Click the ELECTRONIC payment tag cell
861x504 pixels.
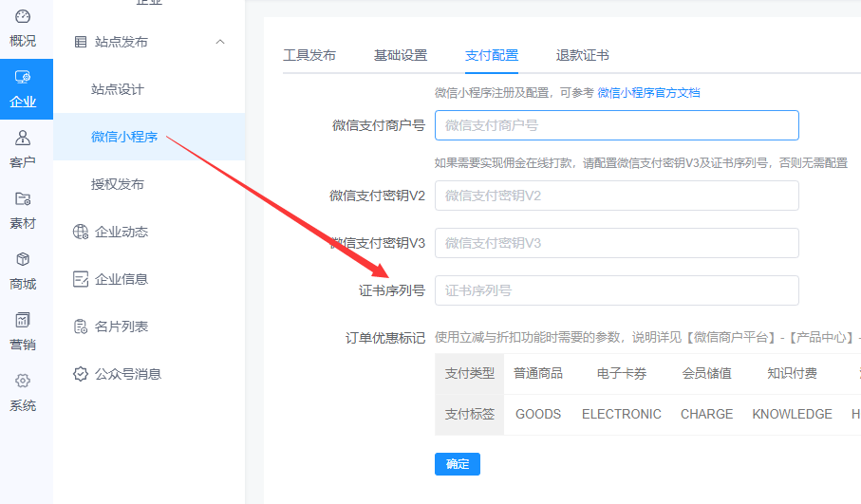click(622, 414)
